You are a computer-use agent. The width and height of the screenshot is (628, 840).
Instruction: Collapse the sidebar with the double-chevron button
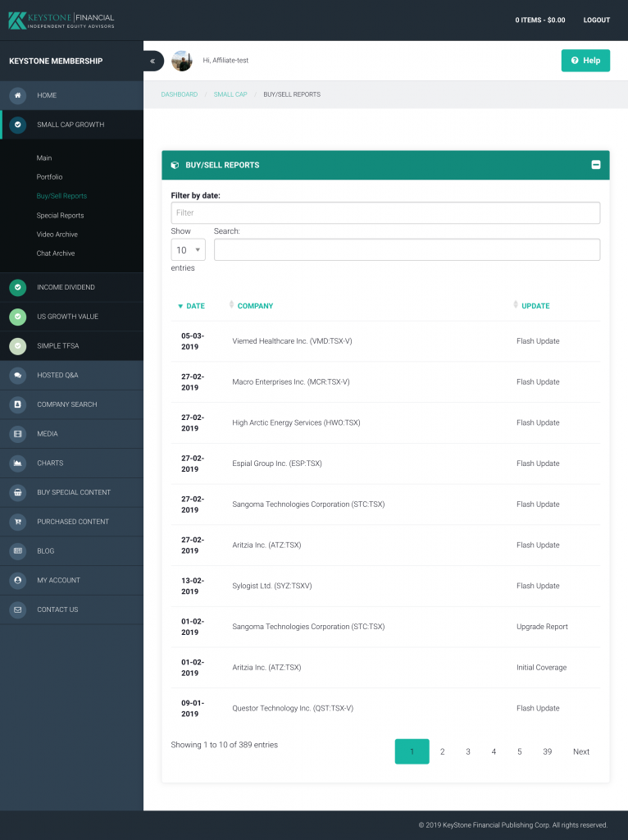pyautogui.click(x=153, y=61)
